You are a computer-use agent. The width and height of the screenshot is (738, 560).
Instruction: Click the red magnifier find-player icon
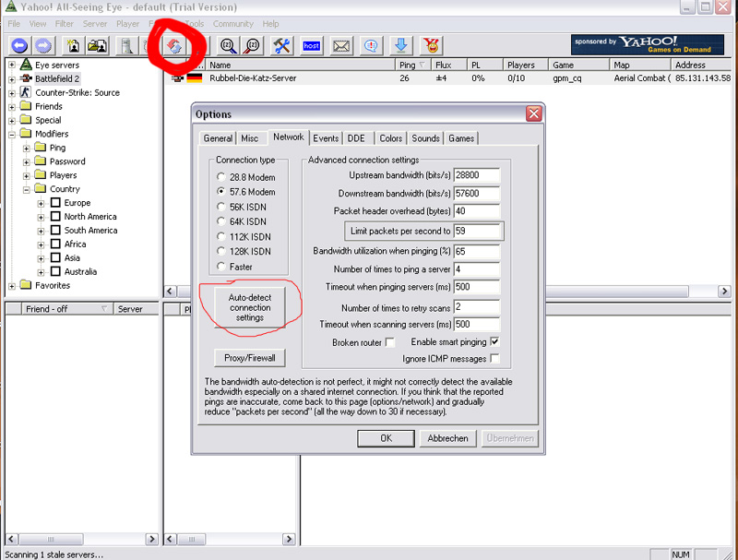(253, 45)
